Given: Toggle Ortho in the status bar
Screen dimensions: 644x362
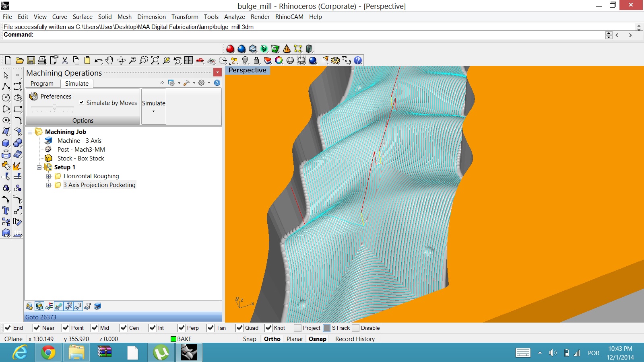Looking at the screenshot, I should [x=272, y=339].
